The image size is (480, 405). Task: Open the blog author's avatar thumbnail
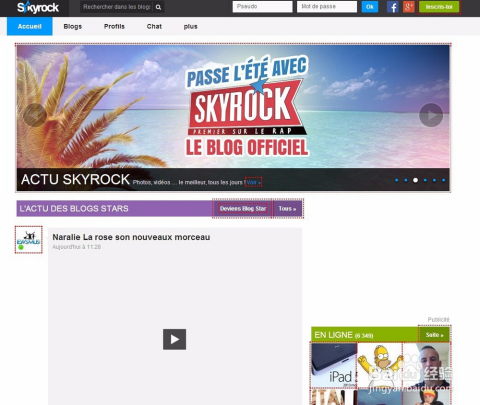click(29, 240)
